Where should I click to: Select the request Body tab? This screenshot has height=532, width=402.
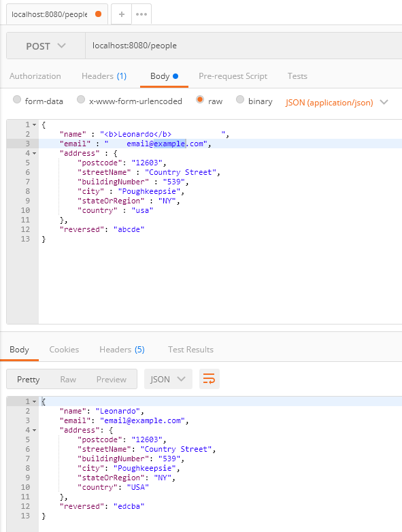[x=164, y=76]
